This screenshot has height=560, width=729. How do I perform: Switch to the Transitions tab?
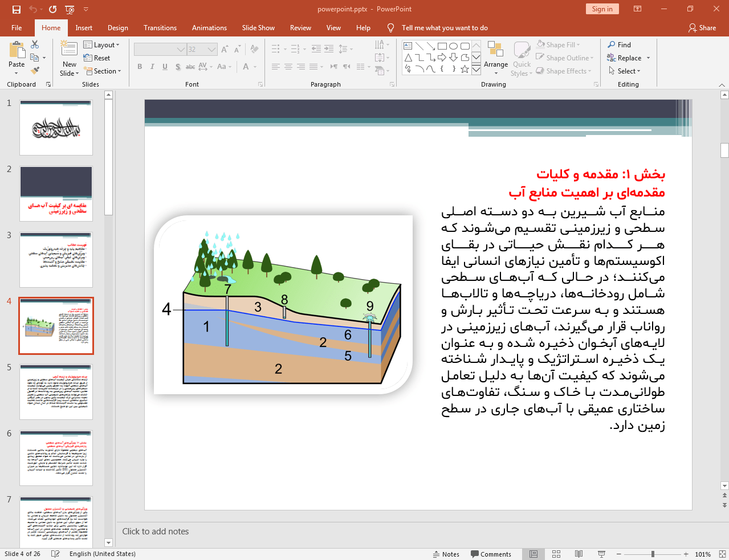pos(160,28)
